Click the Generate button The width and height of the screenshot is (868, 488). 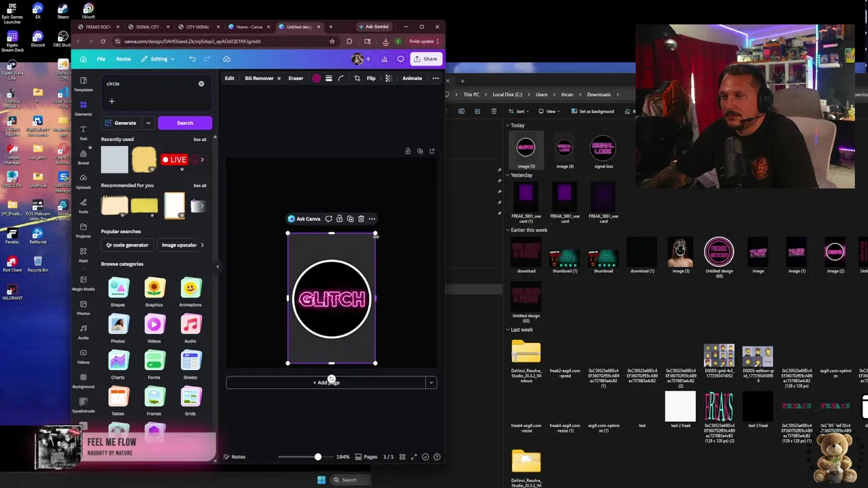click(x=121, y=123)
